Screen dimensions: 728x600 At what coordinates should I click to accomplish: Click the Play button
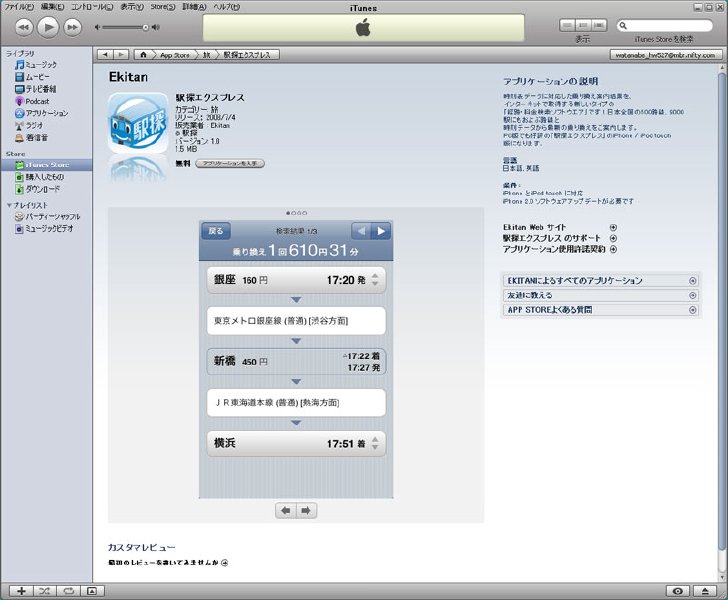(48, 27)
